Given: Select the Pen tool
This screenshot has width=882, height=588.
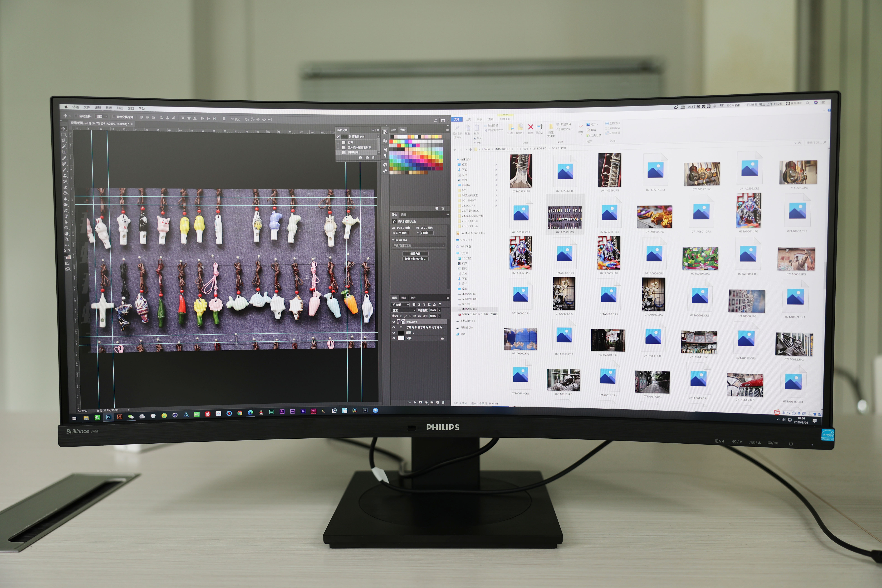Looking at the screenshot, I should (x=66, y=211).
